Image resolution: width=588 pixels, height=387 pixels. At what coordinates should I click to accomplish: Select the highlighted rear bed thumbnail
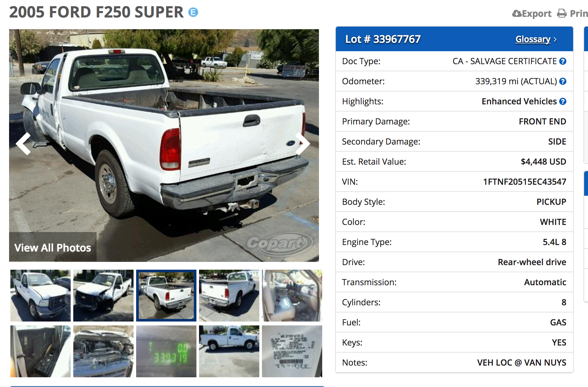tap(166, 296)
